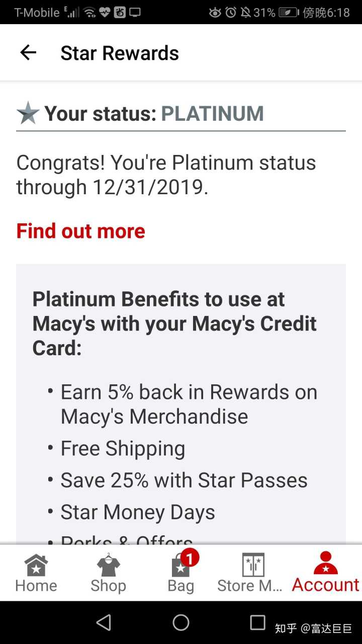Image resolution: width=362 pixels, height=644 pixels.
Task: Tap the Wi-Fi icon in the status bar
Action: coord(90,12)
